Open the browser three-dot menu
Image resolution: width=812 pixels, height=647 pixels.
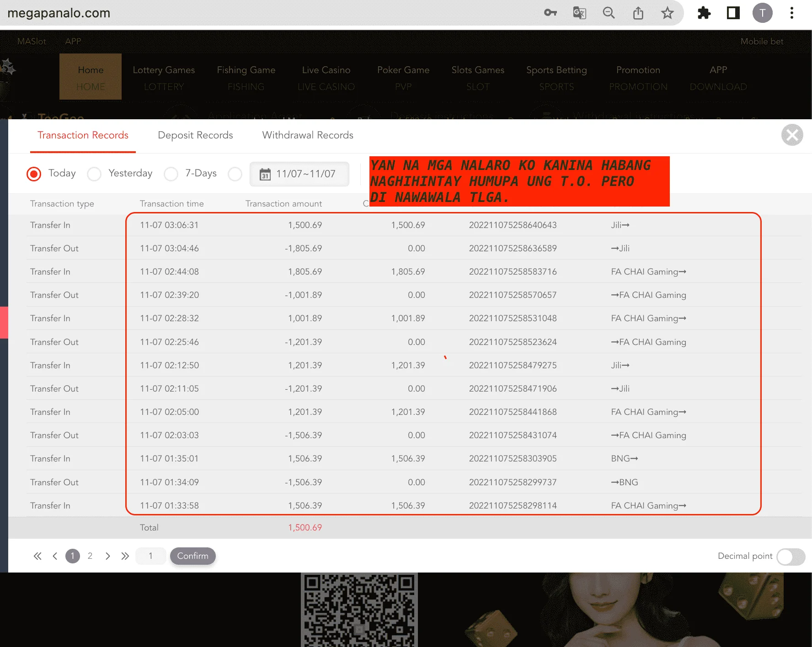792,13
